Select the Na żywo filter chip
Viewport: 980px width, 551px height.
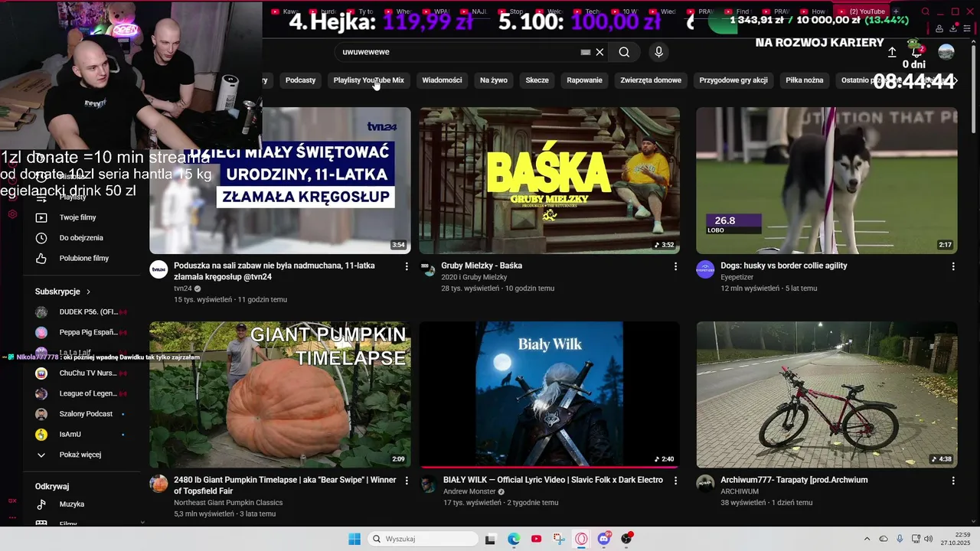tap(494, 80)
